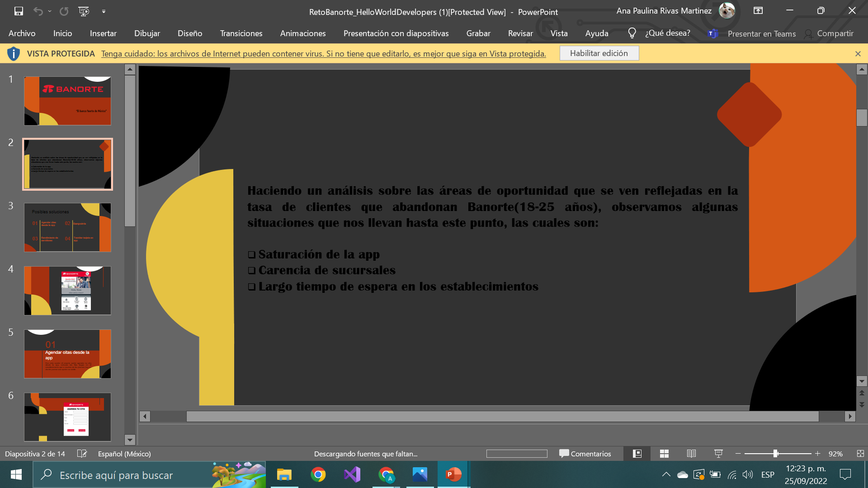Screen dimensions: 868x488
Task: Show hidden system tray icons chevron
Action: click(666, 474)
